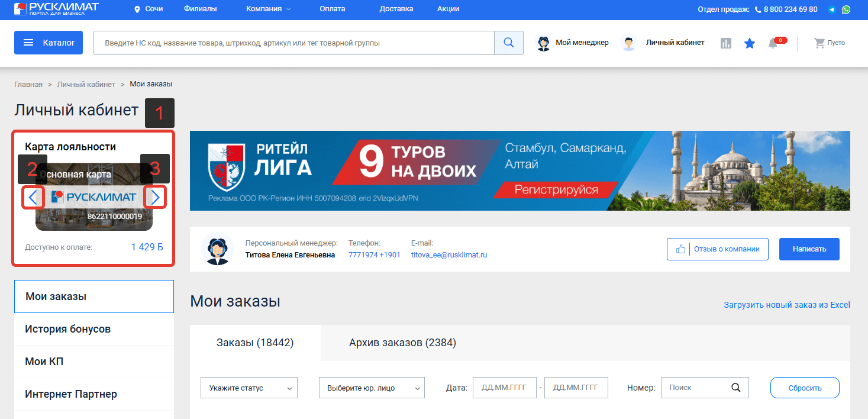Open Мои КП in sidebar
Image resolution: width=868 pixels, height=419 pixels.
(94, 362)
